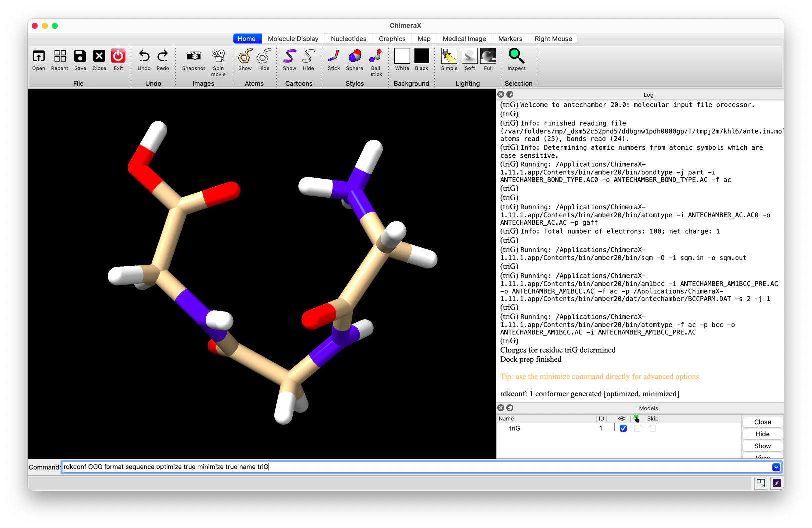Viewport: 812px width, 528px height.
Task: Switch to the Molecule Display tab
Action: [293, 39]
